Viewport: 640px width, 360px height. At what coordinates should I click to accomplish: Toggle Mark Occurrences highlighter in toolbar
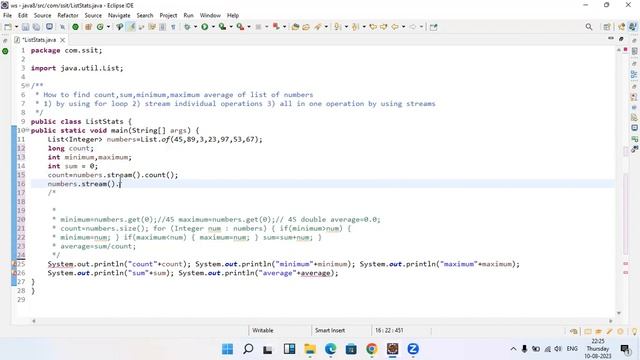(x=131, y=27)
